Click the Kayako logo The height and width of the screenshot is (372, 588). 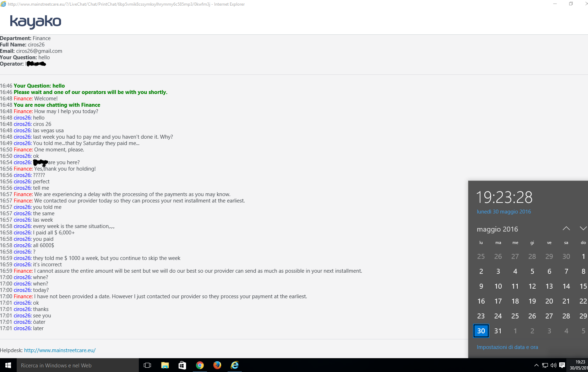tap(36, 22)
